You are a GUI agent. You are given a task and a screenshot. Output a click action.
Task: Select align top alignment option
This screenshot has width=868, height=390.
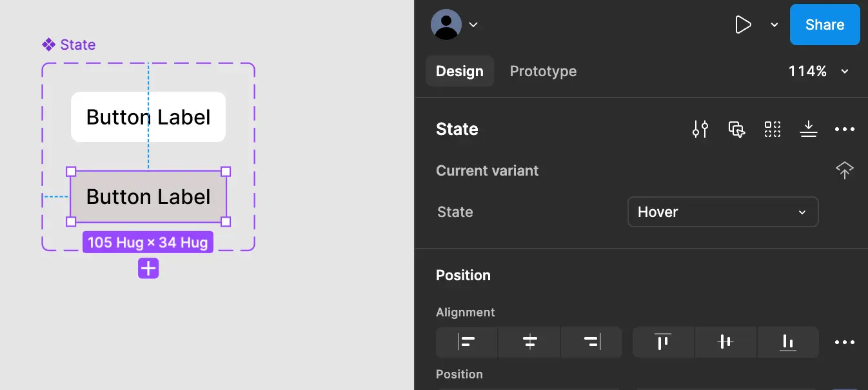[662, 342]
